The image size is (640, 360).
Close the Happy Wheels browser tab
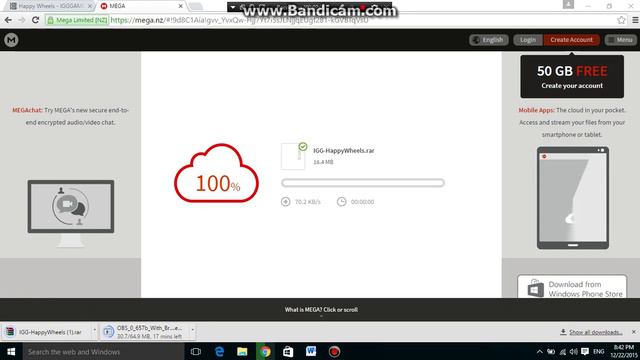pyautogui.click(x=90, y=6)
